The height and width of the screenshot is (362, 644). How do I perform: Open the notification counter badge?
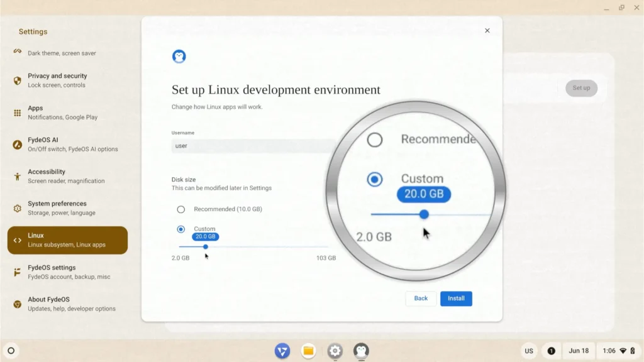tap(551, 351)
